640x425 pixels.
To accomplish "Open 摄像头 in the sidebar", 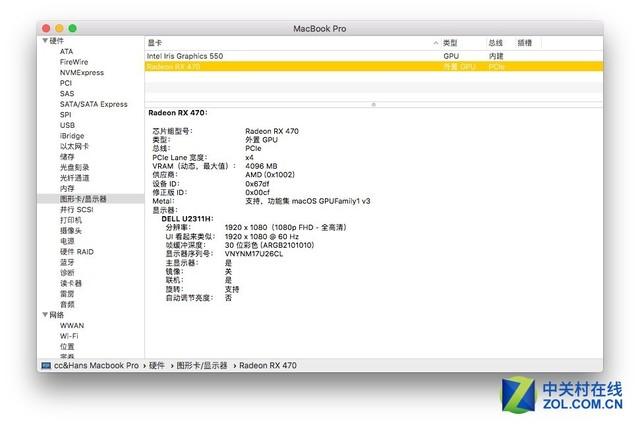I will click(71, 231).
